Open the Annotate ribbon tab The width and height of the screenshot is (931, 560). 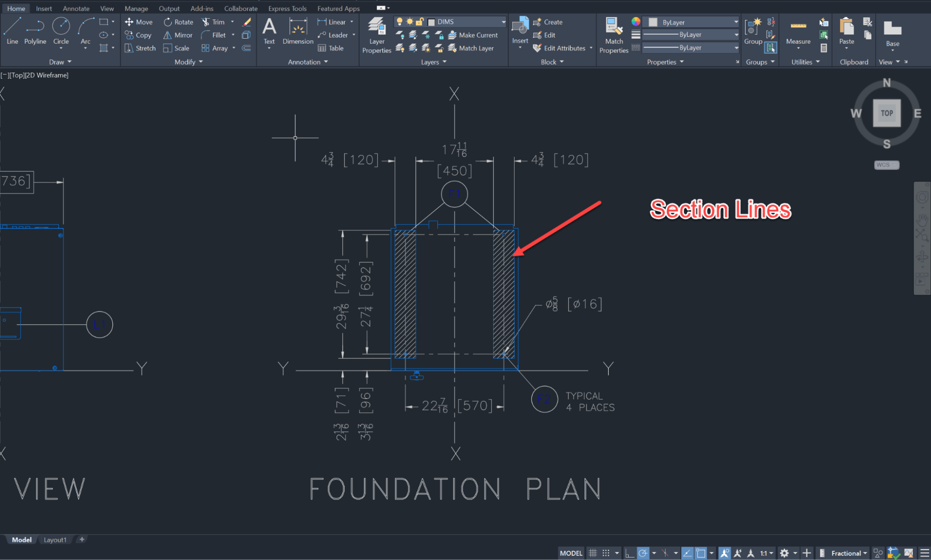click(76, 8)
